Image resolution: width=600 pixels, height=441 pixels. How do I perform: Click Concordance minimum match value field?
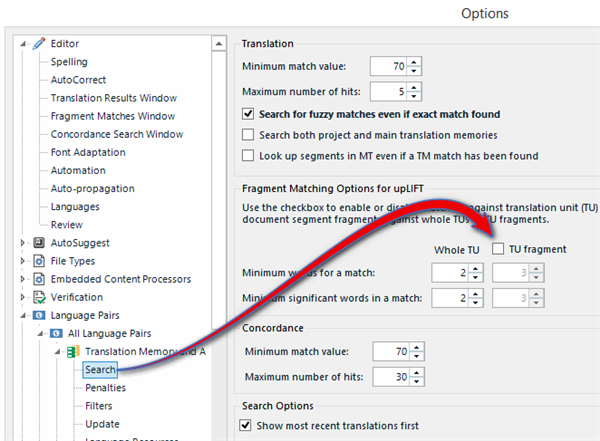[x=391, y=351]
